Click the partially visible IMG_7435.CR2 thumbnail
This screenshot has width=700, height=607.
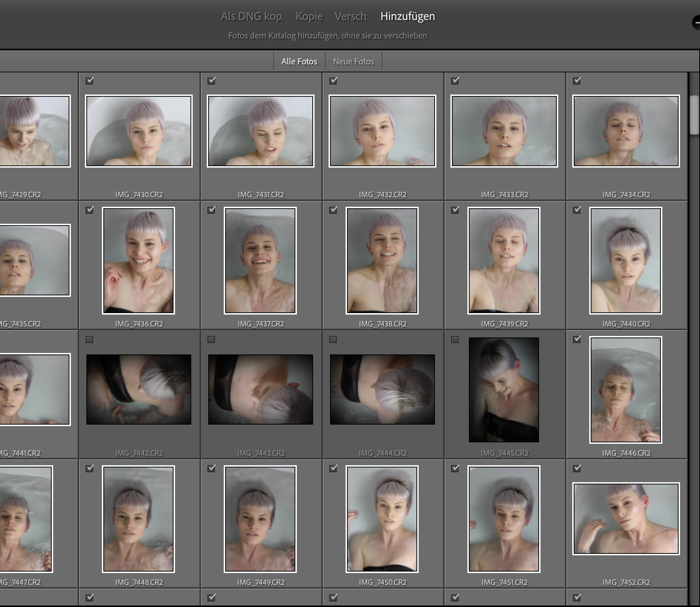(x=35, y=260)
